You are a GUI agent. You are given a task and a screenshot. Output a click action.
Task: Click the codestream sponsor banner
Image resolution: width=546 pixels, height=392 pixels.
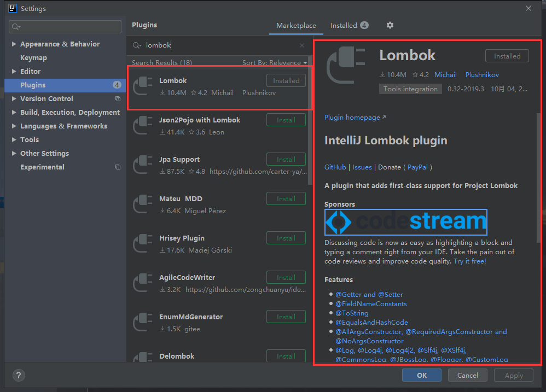(405, 223)
